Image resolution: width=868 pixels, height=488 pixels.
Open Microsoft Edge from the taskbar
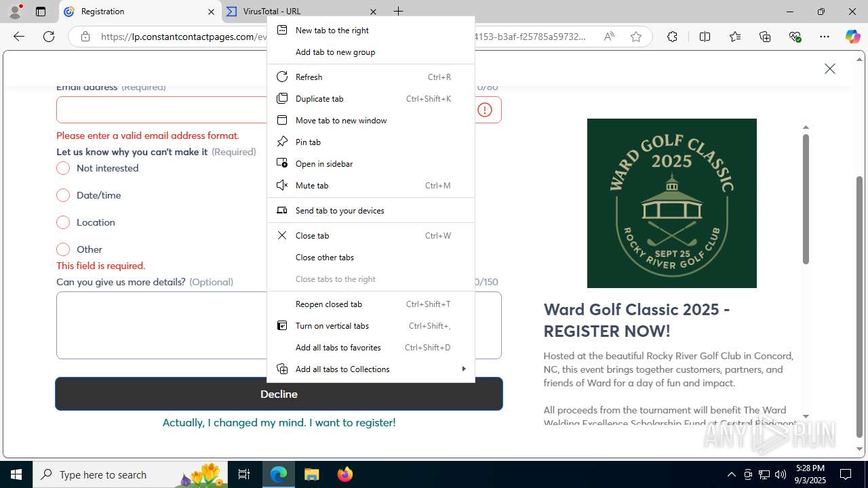click(279, 474)
